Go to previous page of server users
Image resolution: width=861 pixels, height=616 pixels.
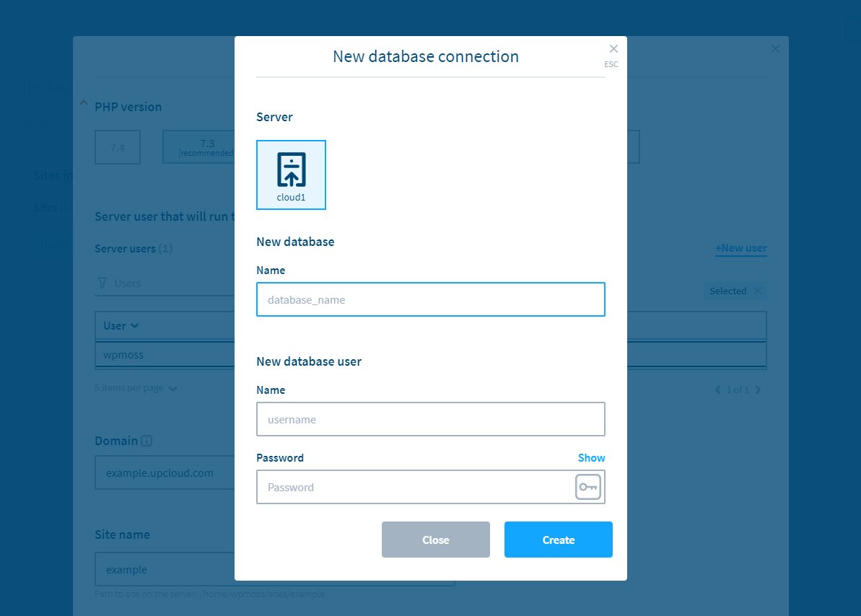(x=717, y=390)
